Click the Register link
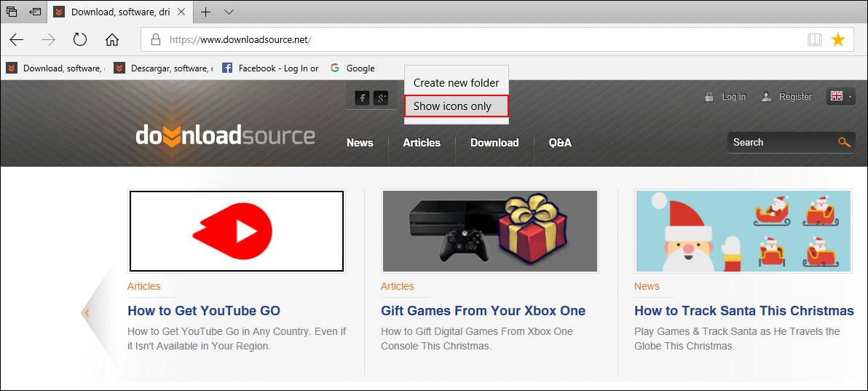Image resolution: width=868 pixels, height=391 pixels. click(x=795, y=96)
